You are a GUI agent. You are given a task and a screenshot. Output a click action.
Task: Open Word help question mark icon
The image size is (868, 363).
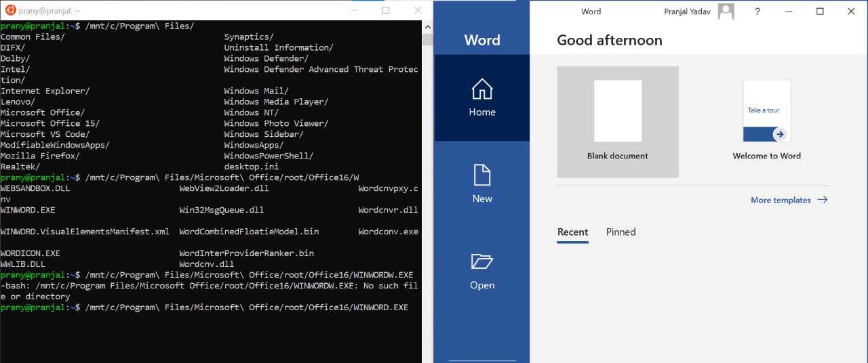click(x=757, y=12)
